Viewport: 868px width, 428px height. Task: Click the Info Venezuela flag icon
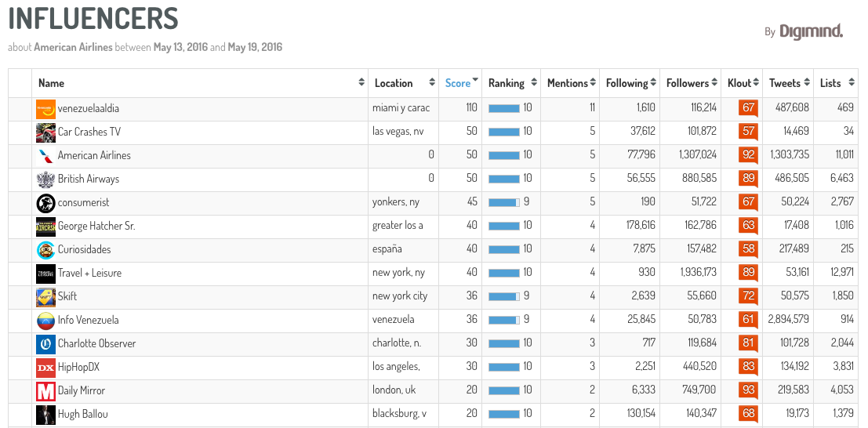click(x=45, y=321)
